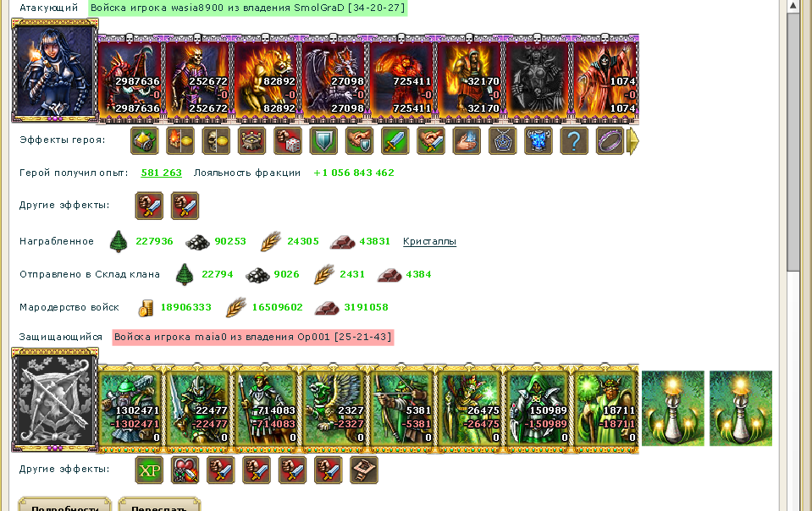Expand hero effects with the yellow arrow
The width and height of the screenshot is (812, 511).
pos(632,140)
